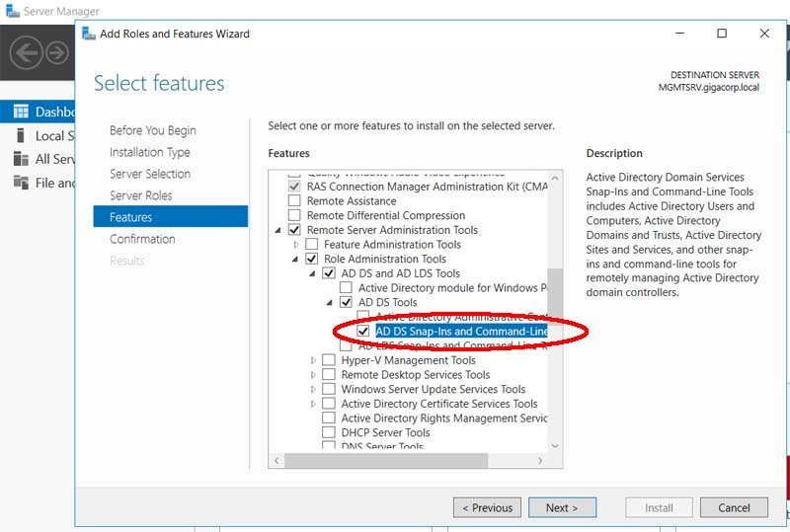Click the features list horizontal scrollbar thumb
The width and height of the screenshot is (790, 532).
point(386,461)
